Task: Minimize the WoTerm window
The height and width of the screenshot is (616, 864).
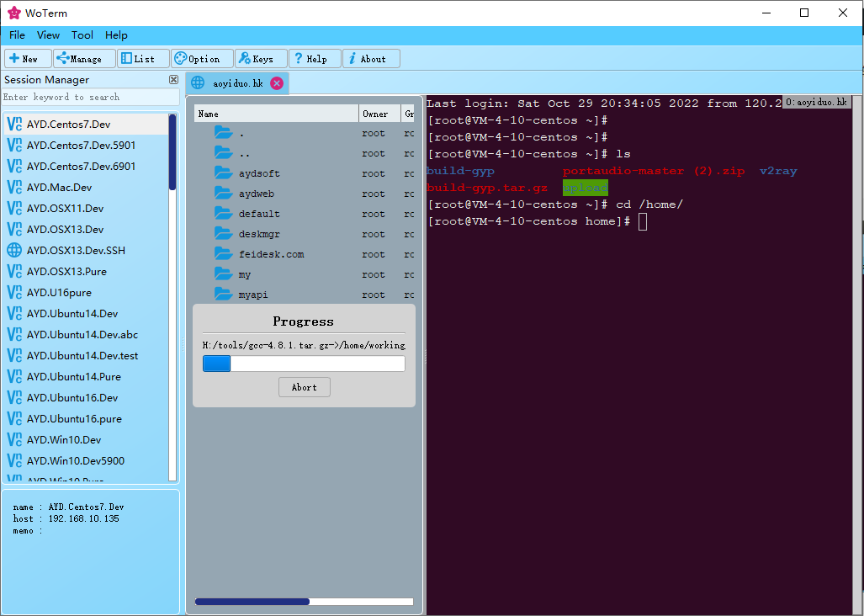Action: pos(766,13)
